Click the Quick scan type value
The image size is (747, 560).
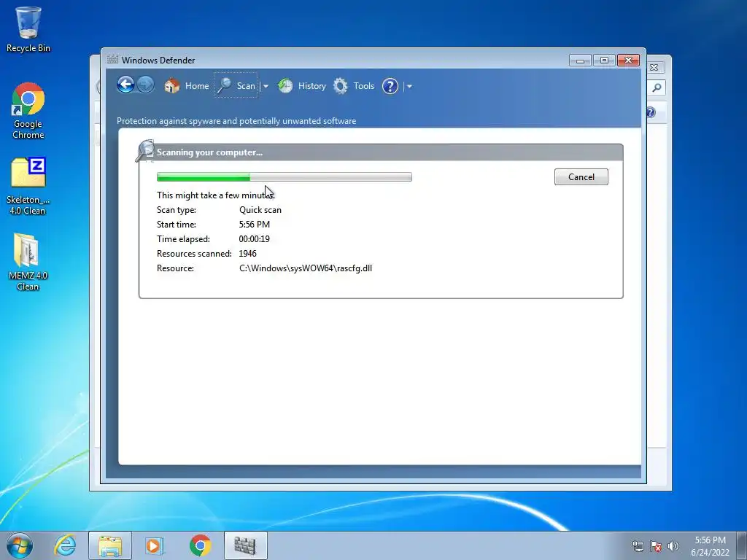(x=260, y=210)
